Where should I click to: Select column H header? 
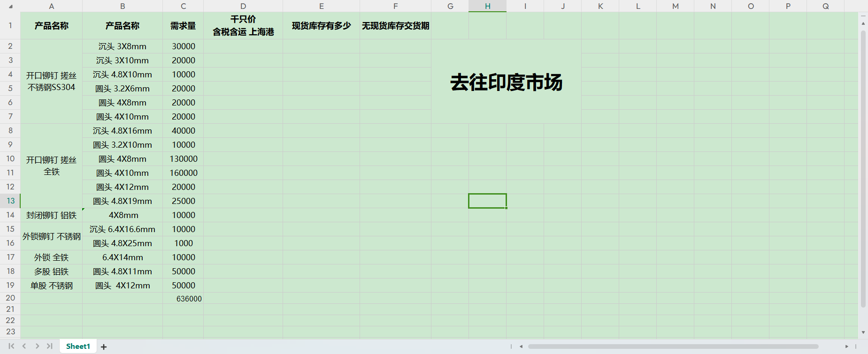[x=488, y=6]
